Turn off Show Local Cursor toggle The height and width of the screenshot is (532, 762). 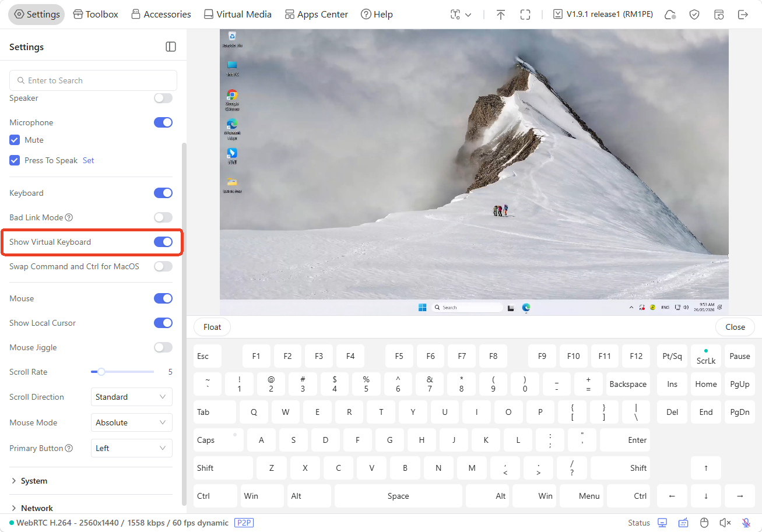163,323
